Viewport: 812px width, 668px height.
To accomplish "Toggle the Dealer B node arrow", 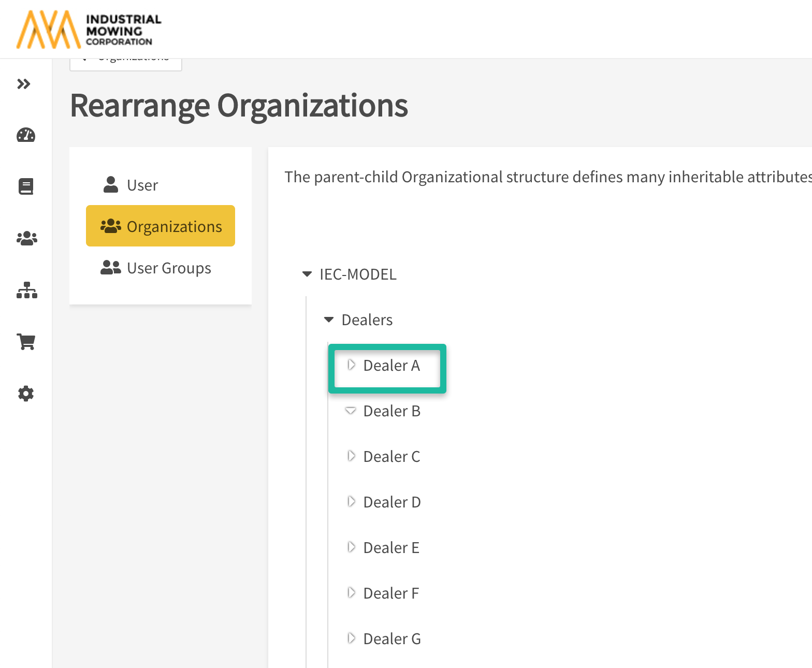I will (351, 411).
